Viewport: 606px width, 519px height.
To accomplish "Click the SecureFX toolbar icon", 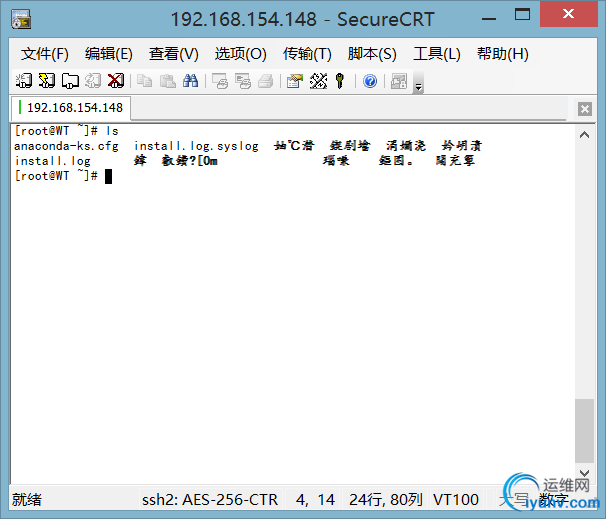I will pyautogui.click(x=399, y=81).
